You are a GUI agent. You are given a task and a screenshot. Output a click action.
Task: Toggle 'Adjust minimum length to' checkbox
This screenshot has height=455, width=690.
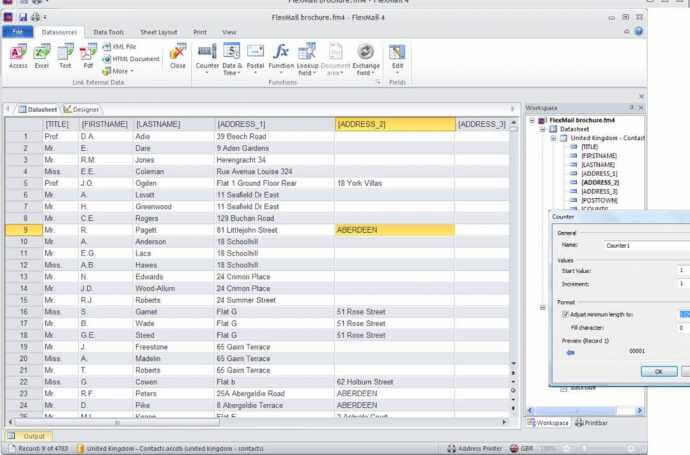565,314
